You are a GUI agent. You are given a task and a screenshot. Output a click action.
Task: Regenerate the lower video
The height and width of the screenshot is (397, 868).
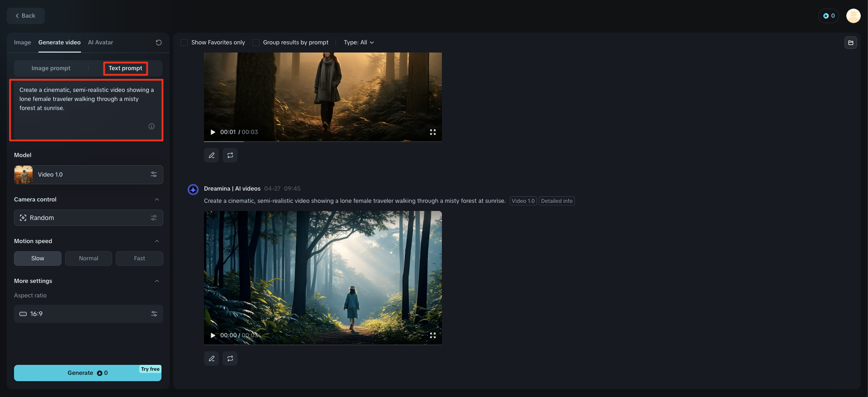pos(230,359)
